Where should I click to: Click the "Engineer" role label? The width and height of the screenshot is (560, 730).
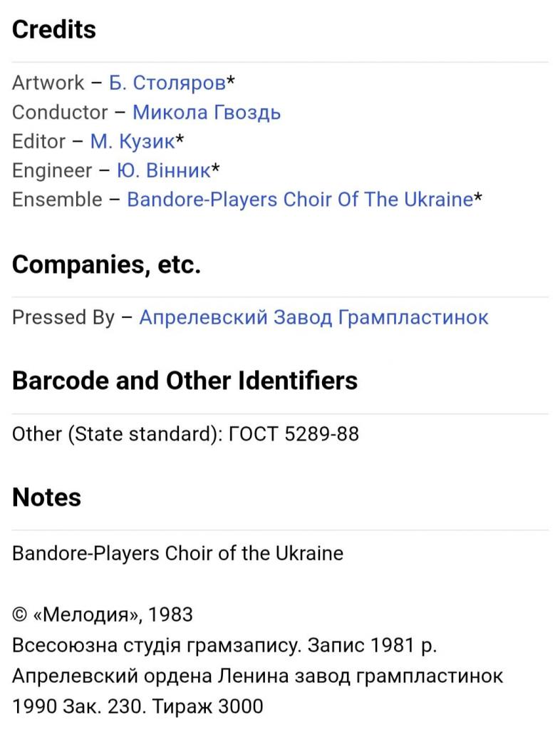tap(52, 170)
